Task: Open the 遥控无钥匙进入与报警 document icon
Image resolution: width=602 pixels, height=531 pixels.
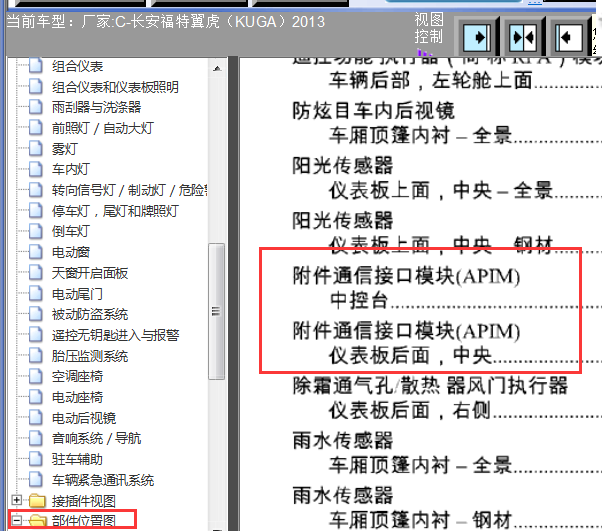Action: click(36, 335)
